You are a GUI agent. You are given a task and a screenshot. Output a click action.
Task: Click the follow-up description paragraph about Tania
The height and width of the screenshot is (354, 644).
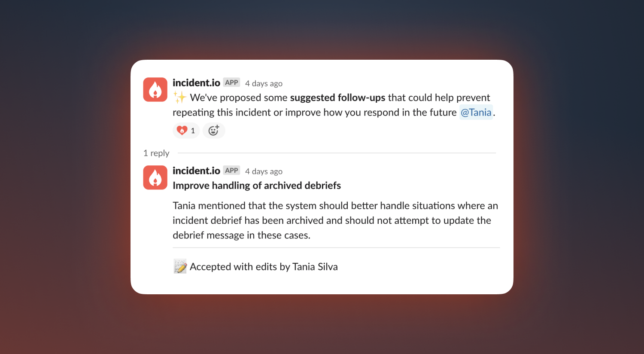(335, 220)
